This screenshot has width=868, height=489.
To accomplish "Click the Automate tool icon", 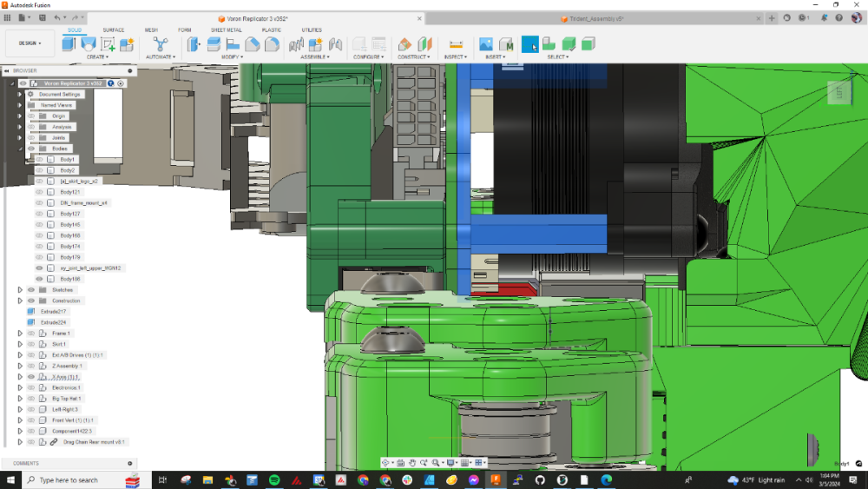I will (161, 44).
